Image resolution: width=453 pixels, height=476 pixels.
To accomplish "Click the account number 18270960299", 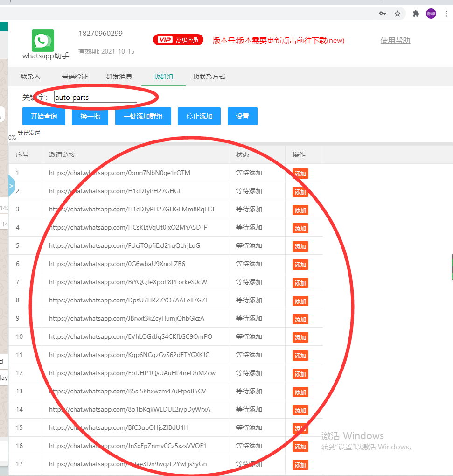I will pos(100,34).
